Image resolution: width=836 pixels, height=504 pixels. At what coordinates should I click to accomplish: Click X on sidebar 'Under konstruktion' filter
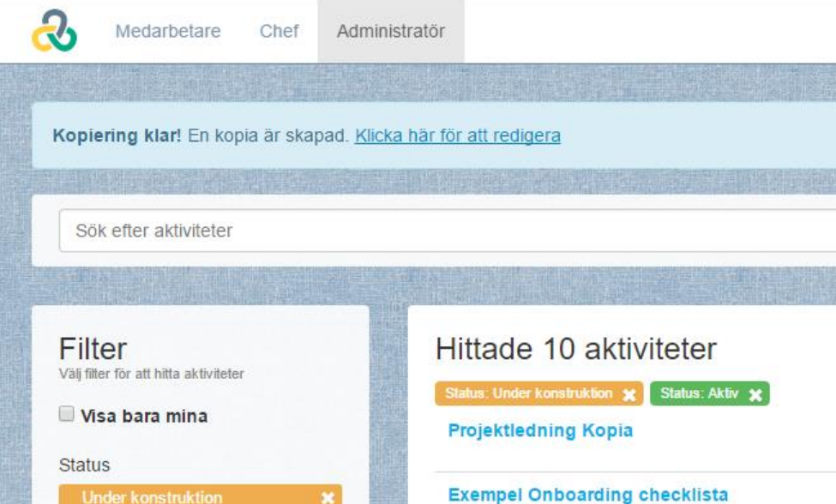[328, 498]
